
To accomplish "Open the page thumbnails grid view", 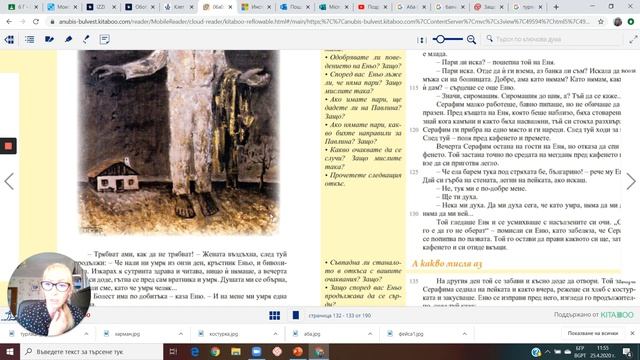I will [275, 315].
